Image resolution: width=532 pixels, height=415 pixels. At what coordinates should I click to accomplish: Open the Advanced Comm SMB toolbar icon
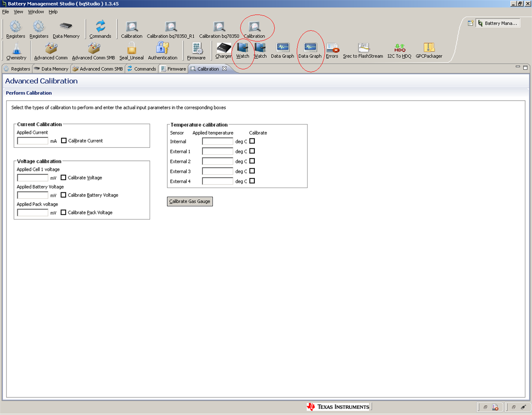93,51
